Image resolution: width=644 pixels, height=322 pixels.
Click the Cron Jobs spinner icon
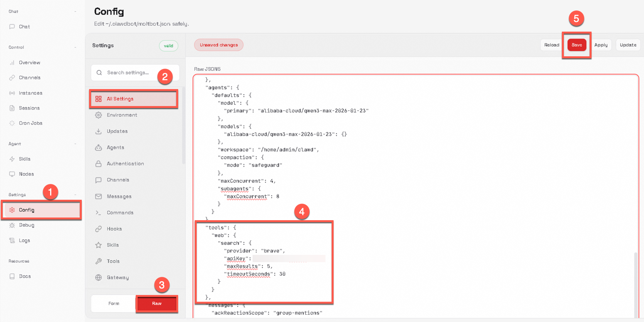[x=12, y=123]
